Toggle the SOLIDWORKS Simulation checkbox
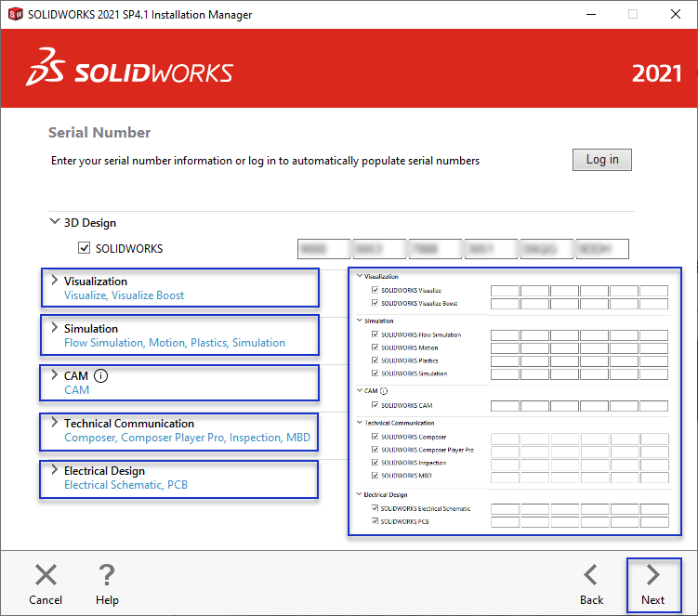 (x=375, y=373)
